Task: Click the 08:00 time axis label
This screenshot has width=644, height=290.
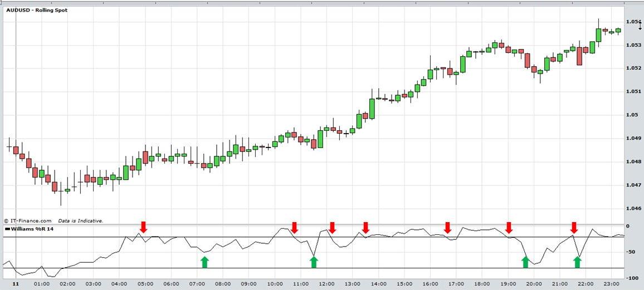Action: coord(223,284)
